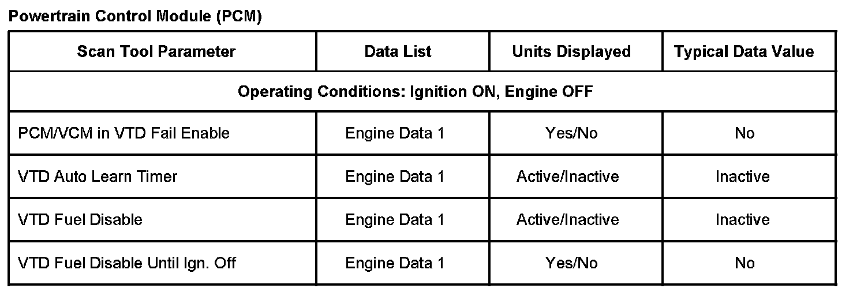This screenshot has height=292, width=868.
Task: Click the No value for PCM/VCM Fail Enable
Action: click(744, 133)
